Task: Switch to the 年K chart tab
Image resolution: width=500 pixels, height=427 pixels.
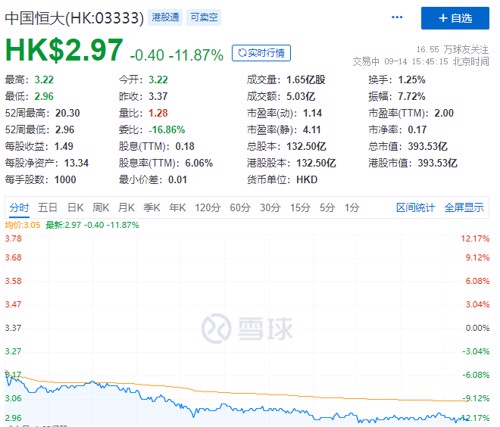Action: point(177,208)
